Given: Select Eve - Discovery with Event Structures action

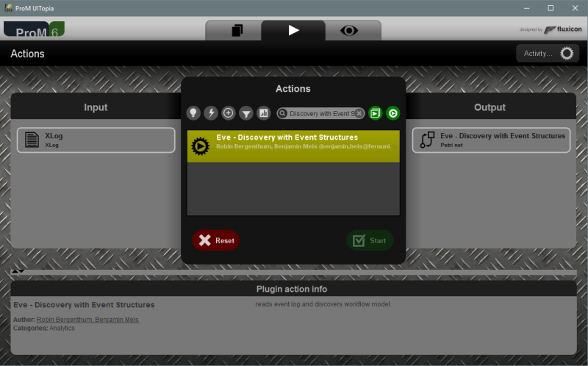Looking at the screenshot, I should coord(293,146).
